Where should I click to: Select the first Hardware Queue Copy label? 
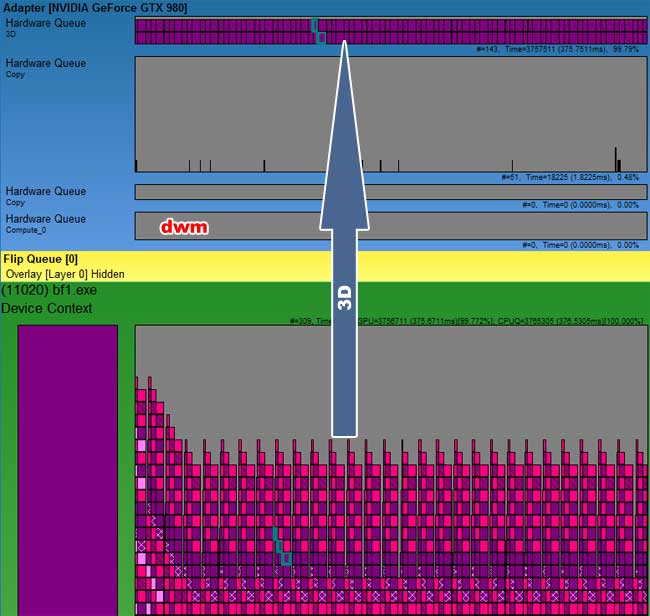point(45,67)
